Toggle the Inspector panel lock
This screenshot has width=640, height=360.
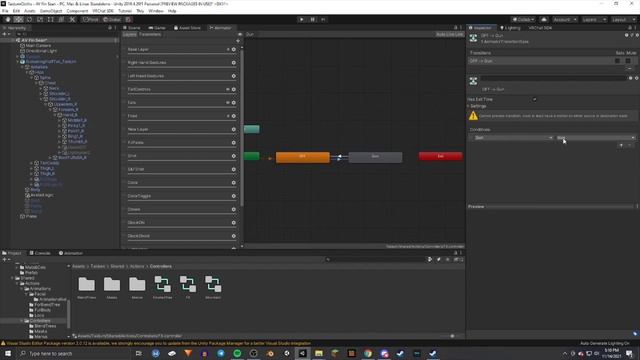tap(630, 28)
